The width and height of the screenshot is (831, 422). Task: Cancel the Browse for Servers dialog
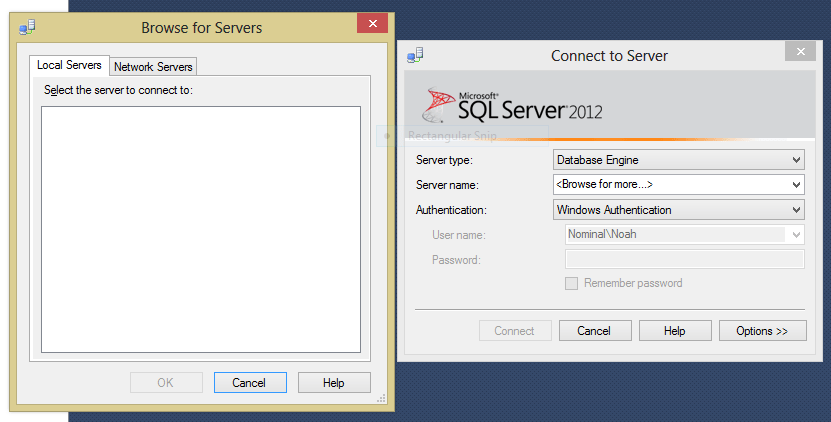250,383
